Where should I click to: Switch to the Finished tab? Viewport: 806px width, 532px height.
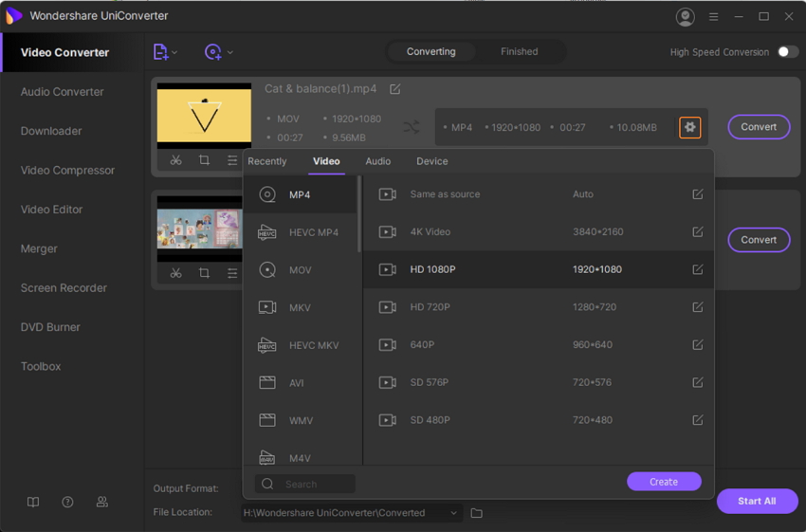(x=520, y=51)
